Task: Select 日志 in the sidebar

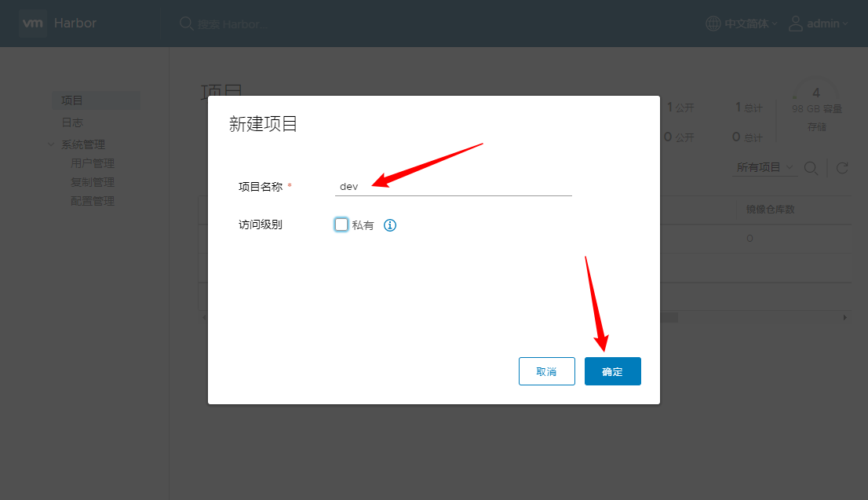Action: (x=72, y=122)
